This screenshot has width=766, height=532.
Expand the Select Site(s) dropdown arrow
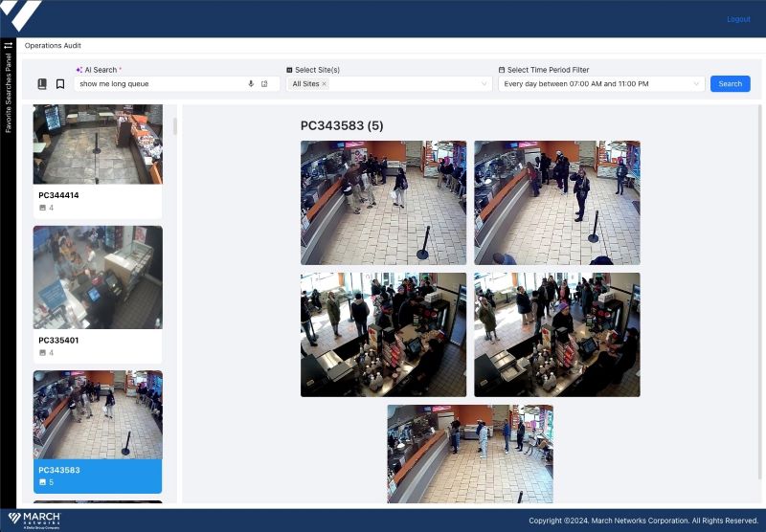[x=484, y=84]
